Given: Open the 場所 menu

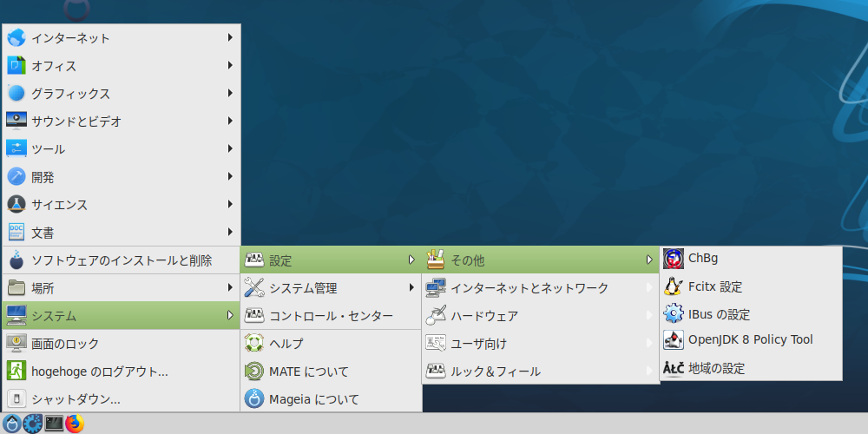Looking at the screenshot, I should point(122,288).
